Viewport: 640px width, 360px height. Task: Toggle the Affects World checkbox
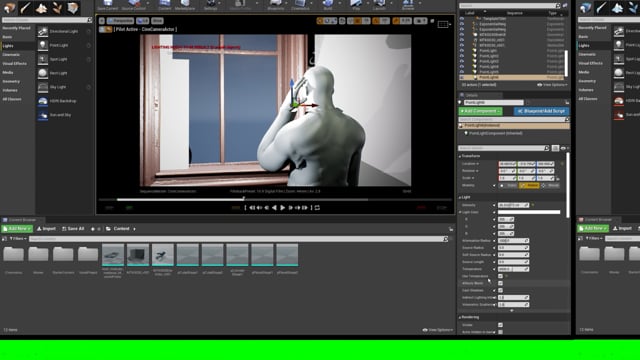click(500, 283)
